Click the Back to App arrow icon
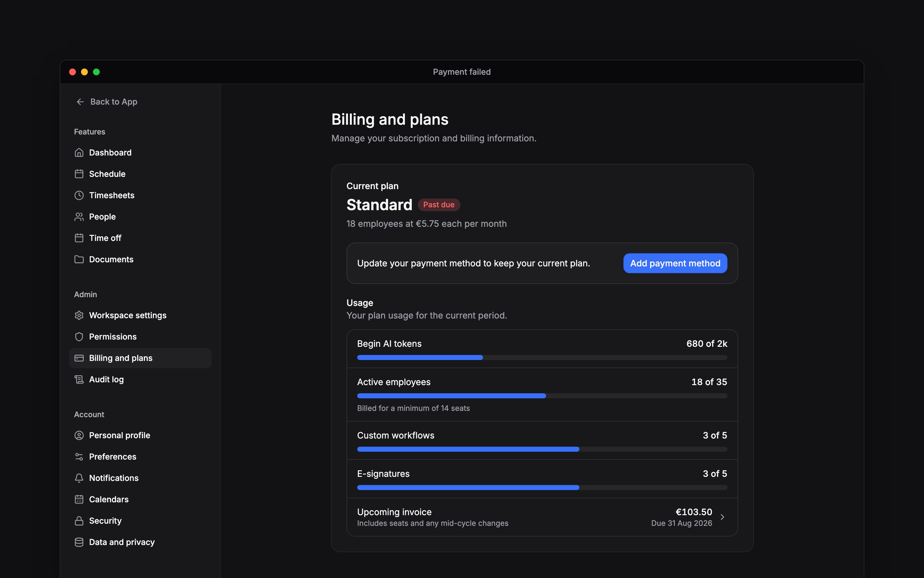The image size is (924, 578). pyautogui.click(x=80, y=102)
